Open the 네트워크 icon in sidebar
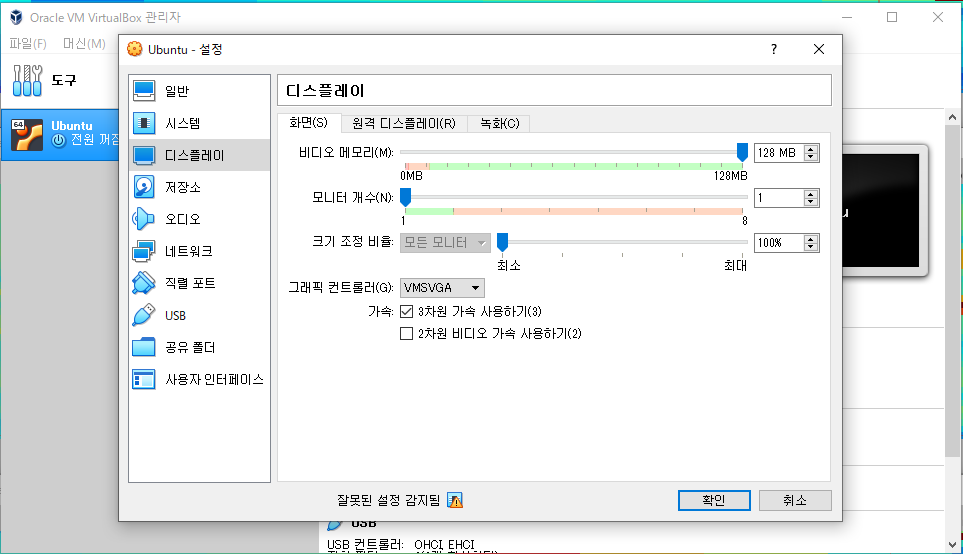 coord(144,251)
